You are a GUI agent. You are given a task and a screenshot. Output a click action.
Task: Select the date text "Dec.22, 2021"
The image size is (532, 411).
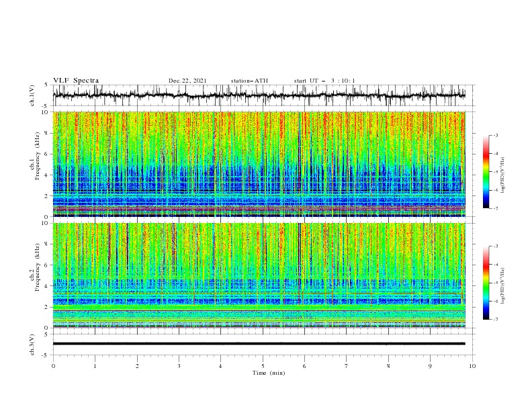pyautogui.click(x=187, y=81)
